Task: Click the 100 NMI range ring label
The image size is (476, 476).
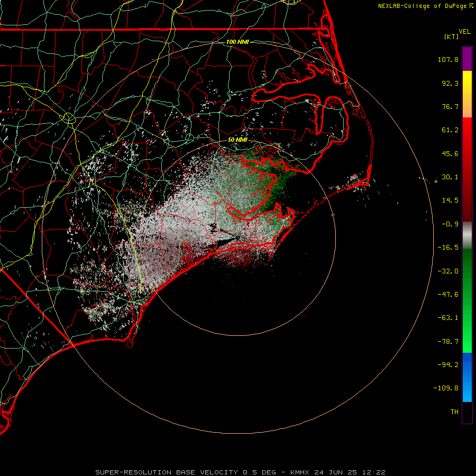Action: [x=237, y=42]
